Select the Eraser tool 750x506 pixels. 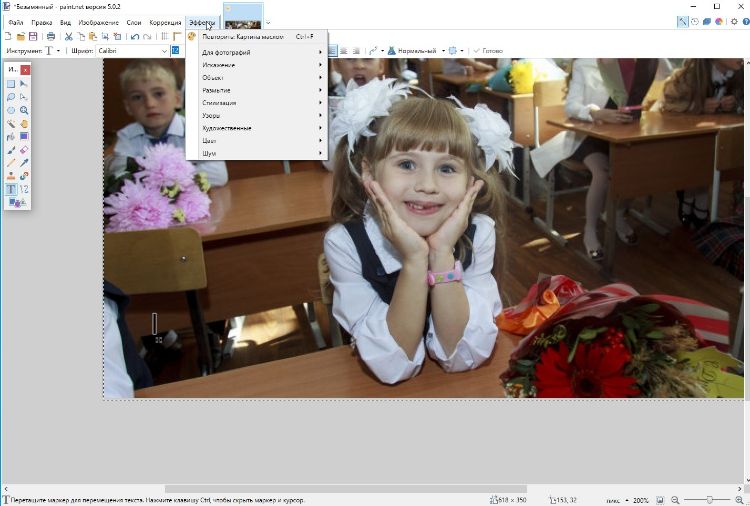24,150
